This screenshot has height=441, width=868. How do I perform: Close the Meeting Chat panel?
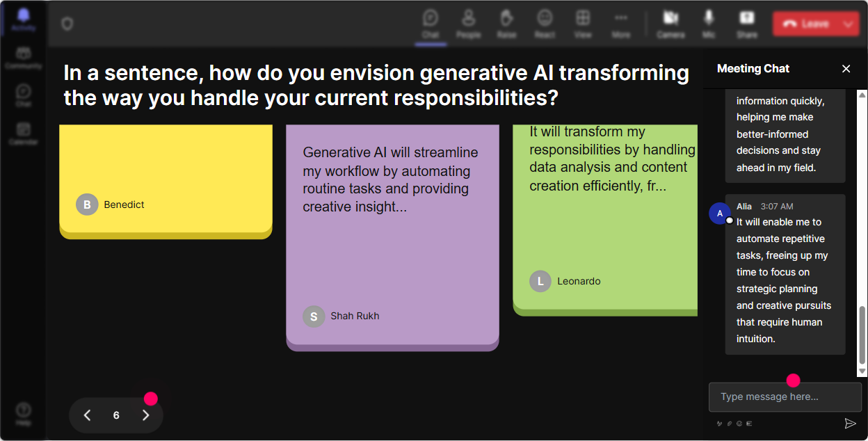[x=846, y=68]
